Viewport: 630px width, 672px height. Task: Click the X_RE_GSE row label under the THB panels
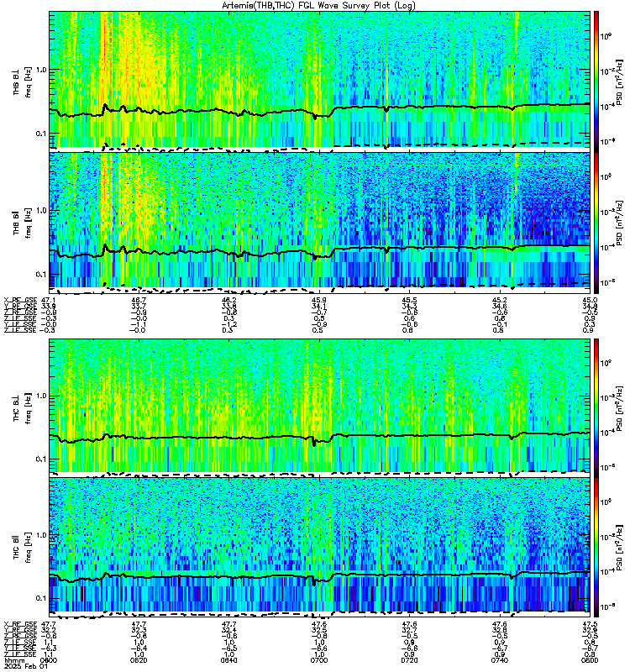[20, 300]
